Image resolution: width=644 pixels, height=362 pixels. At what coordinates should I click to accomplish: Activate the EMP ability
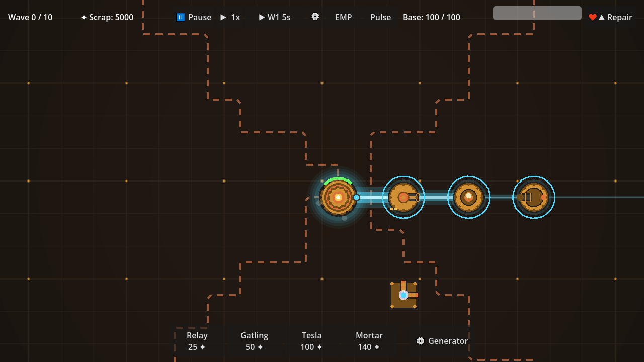point(344,17)
